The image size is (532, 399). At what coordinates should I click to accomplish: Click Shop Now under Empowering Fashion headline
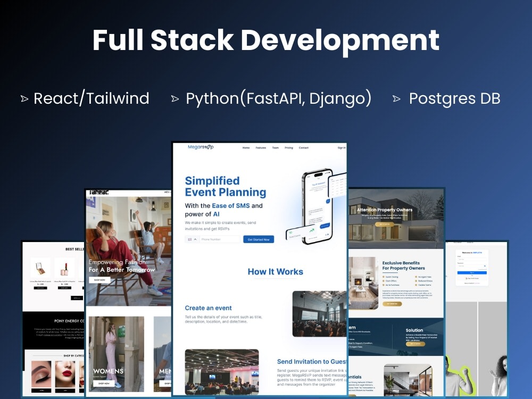(99, 280)
